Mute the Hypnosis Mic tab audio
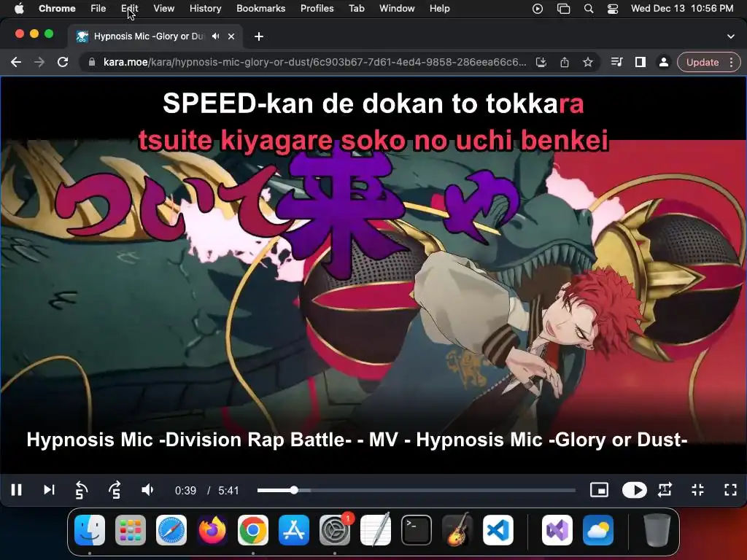747x560 pixels. 216,36
